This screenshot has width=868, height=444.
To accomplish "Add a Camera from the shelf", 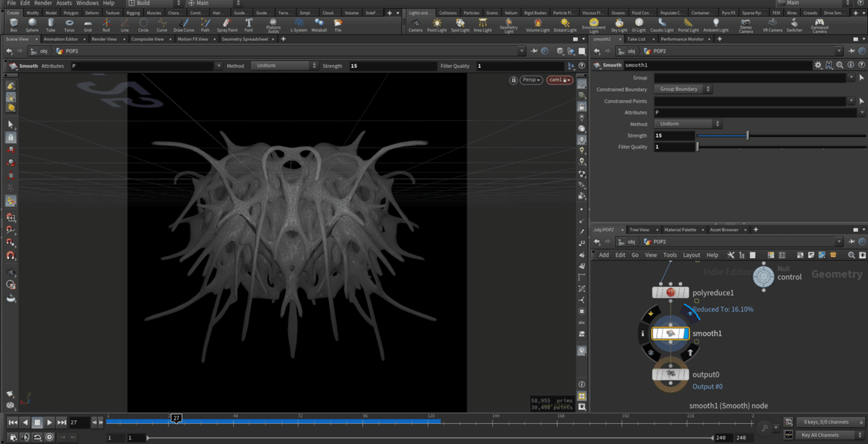I will [x=415, y=25].
